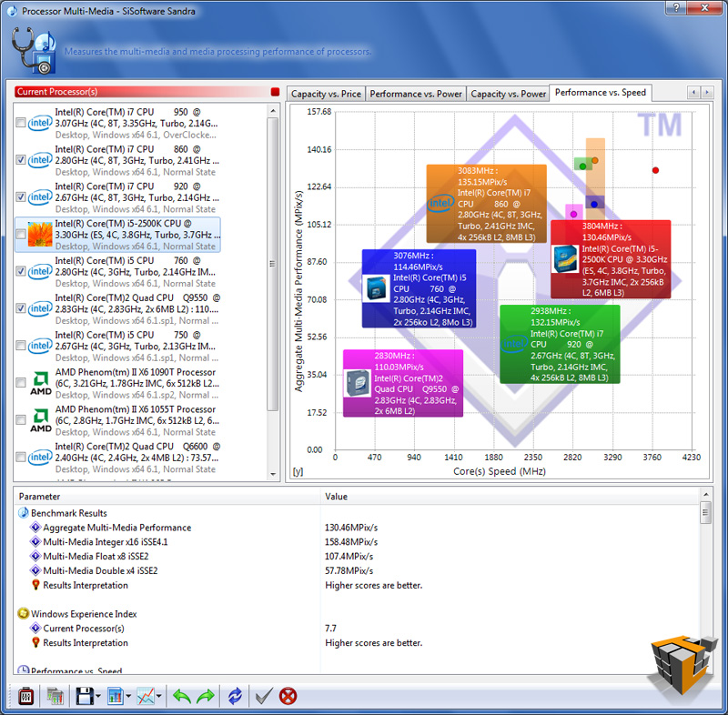
Task: Click the red data point on the chart
Action: pyautogui.click(x=655, y=170)
